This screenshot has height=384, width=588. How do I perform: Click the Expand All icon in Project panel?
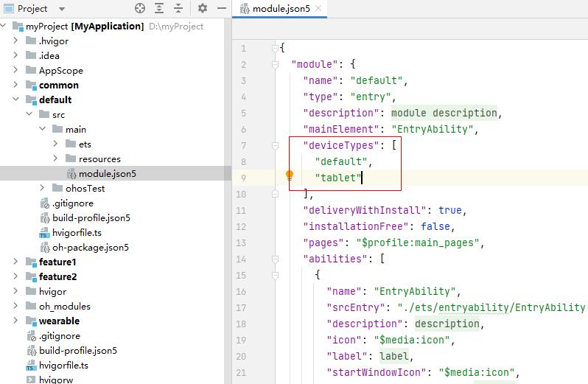(x=160, y=9)
